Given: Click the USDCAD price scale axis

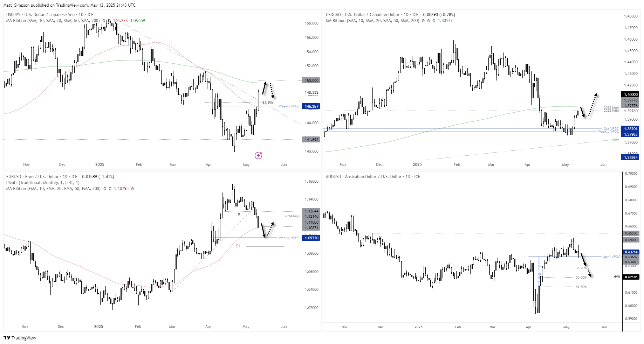Looking at the screenshot, I should pos(631,87).
